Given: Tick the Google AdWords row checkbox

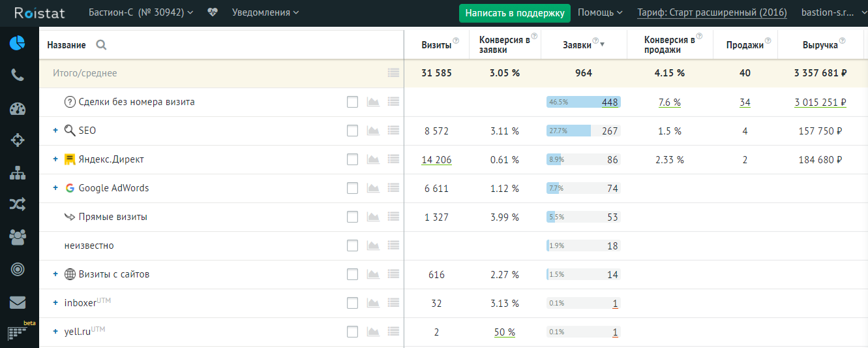Looking at the screenshot, I should pyautogui.click(x=352, y=188).
